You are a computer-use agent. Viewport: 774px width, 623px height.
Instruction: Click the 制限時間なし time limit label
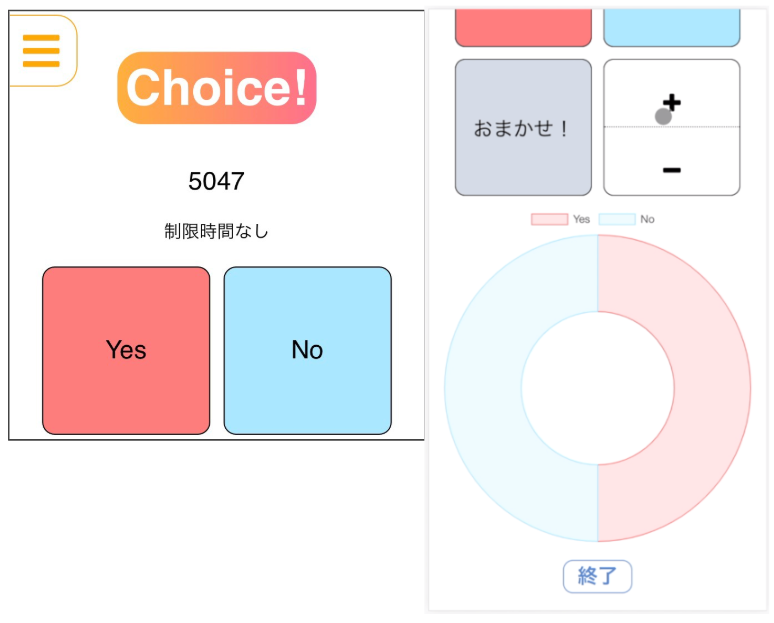[x=217, y=232]
